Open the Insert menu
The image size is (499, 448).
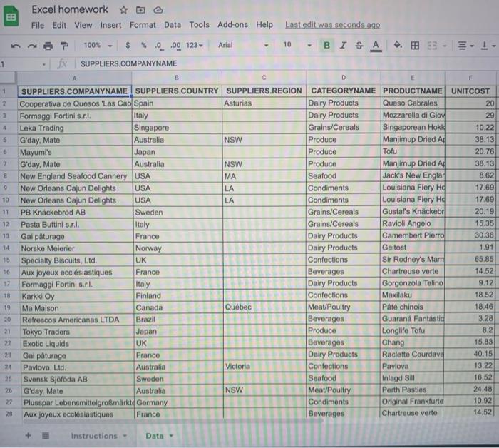(x=110, y=25)
